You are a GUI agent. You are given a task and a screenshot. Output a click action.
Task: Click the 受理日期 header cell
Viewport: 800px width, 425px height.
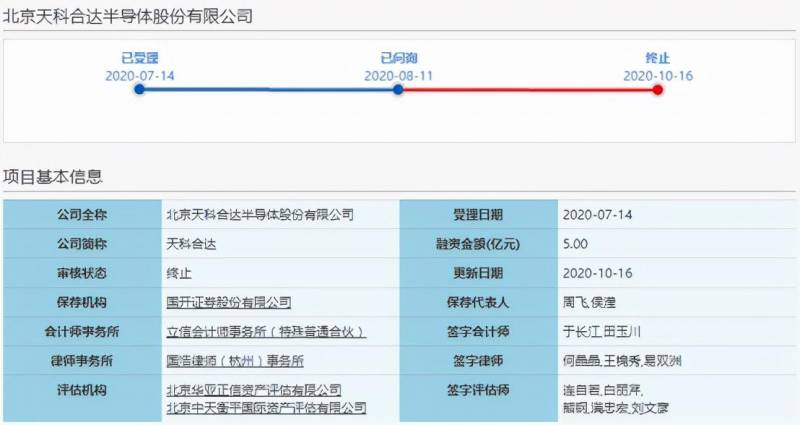(x=479, y=214)
